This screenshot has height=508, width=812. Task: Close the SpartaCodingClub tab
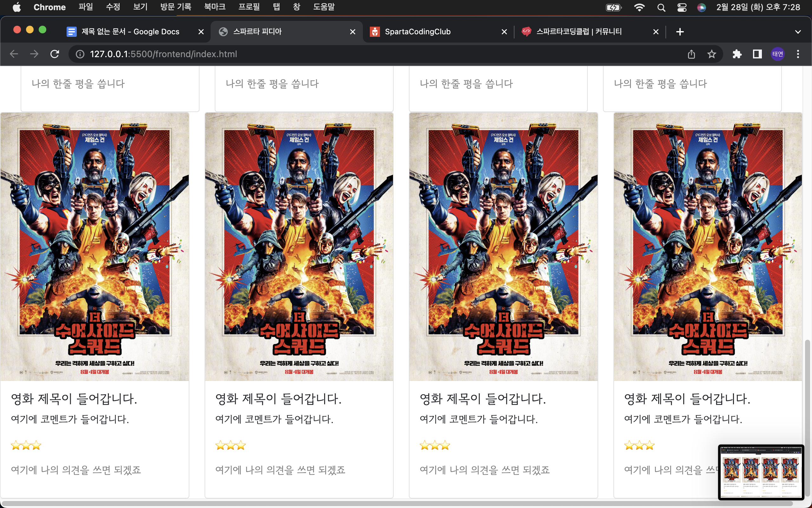[x=504, y=31]
